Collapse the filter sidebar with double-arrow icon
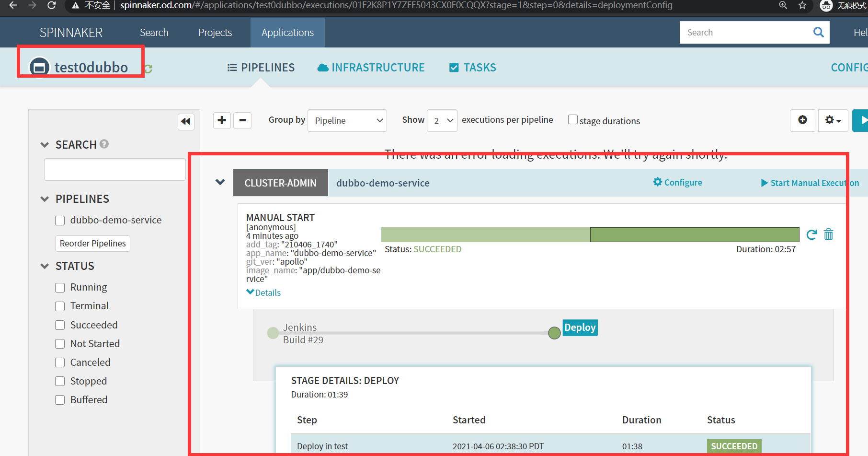The height and width of the screenshot is (456, 868). coord(186,121)
